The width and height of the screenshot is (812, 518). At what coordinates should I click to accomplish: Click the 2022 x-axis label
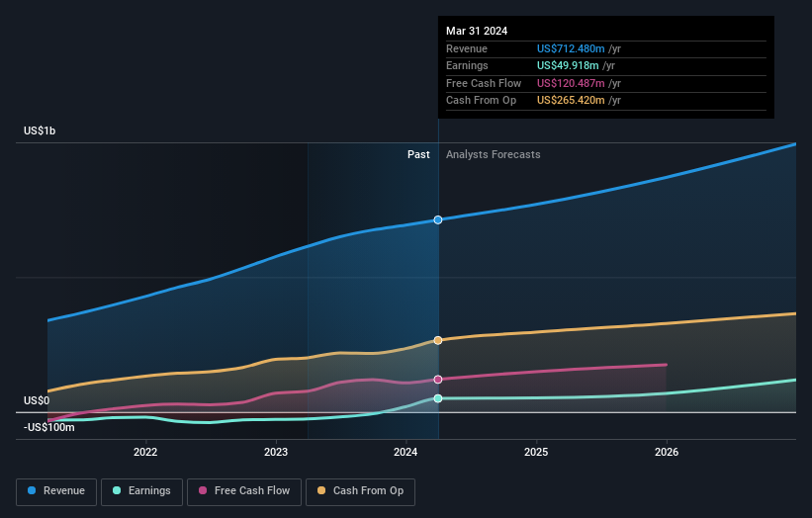pyautogui.click(x=145, y=453)
